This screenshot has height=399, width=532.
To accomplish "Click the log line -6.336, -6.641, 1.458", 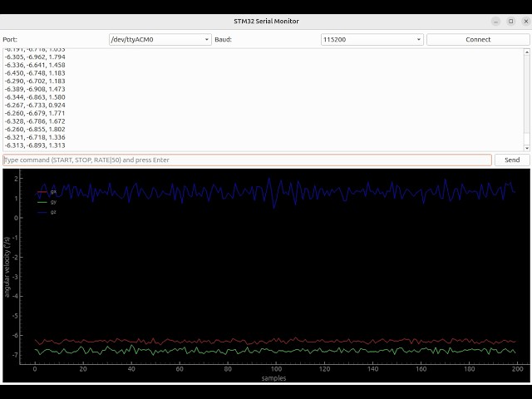I will [x=35, y=65].
